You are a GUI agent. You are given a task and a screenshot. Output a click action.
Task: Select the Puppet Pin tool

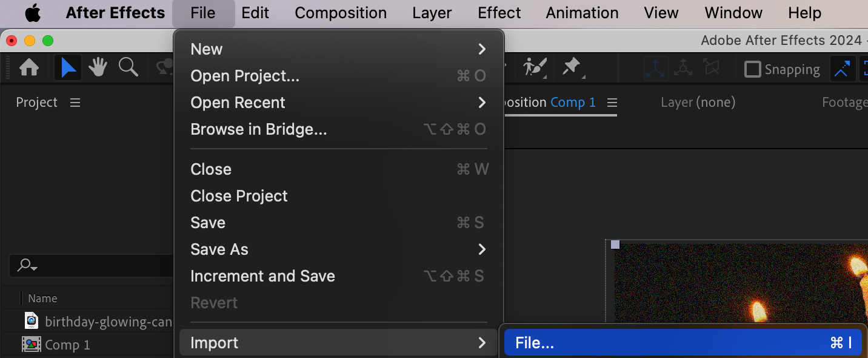click(572, 67)
